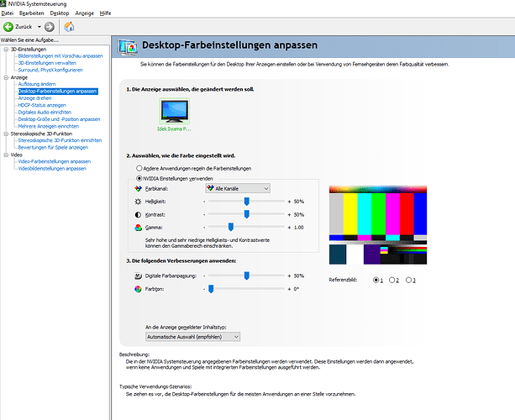Open 'Video-Farbeinstellungen anpassen' in the sidebar
The image size is (515, 420).
[x=54, y=160]
